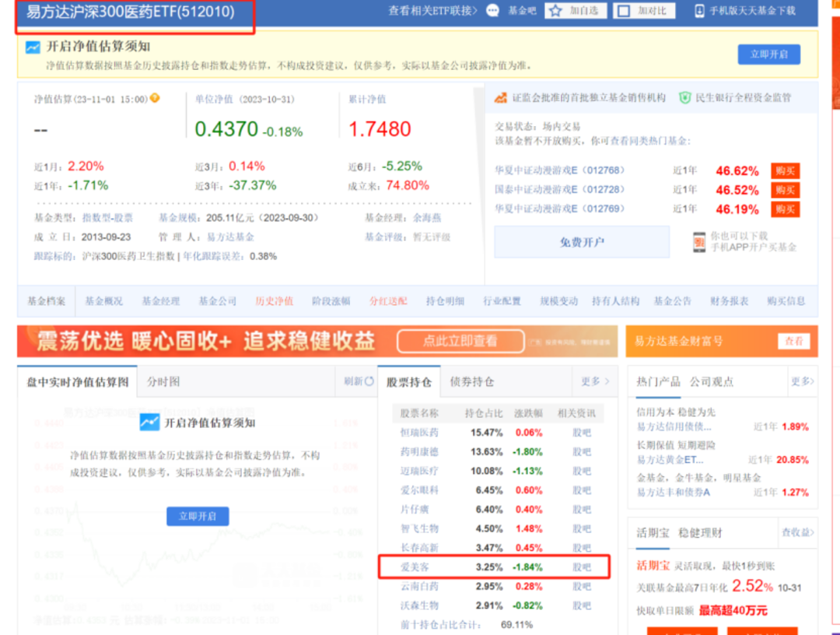Open 基金经理 tab in nav bar
This screenshot has height=635, width=840.
(161, 301)
